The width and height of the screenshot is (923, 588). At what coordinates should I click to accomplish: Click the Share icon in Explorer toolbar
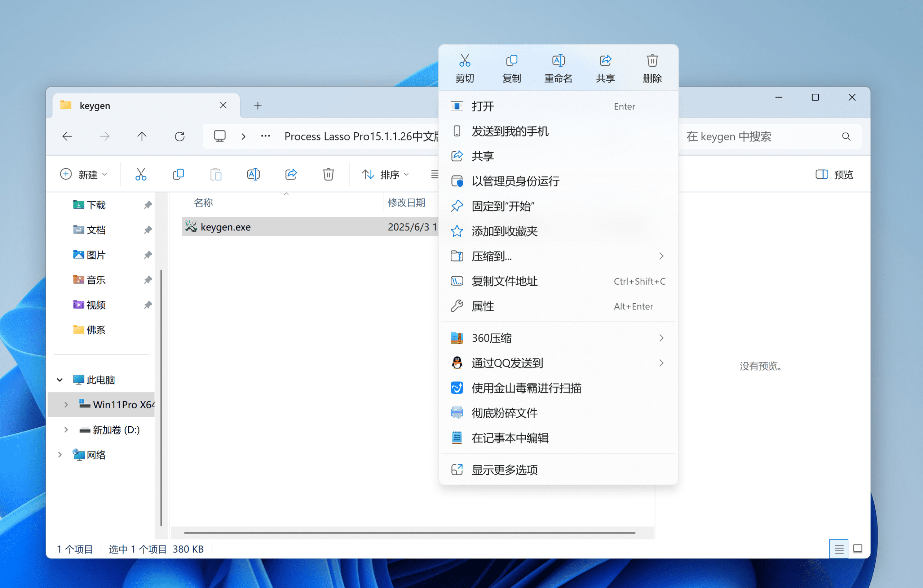coord(291,174)
